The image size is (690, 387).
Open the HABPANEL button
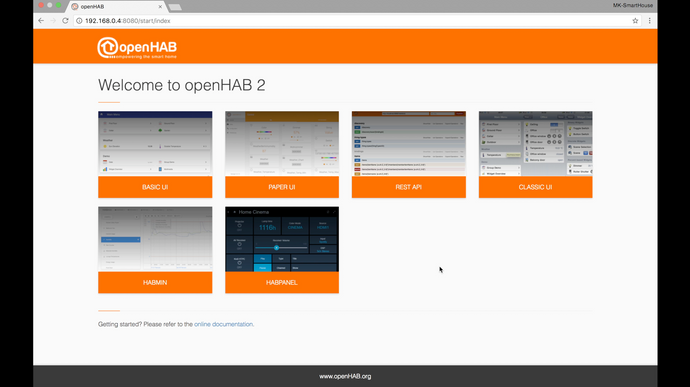point(282,283)
